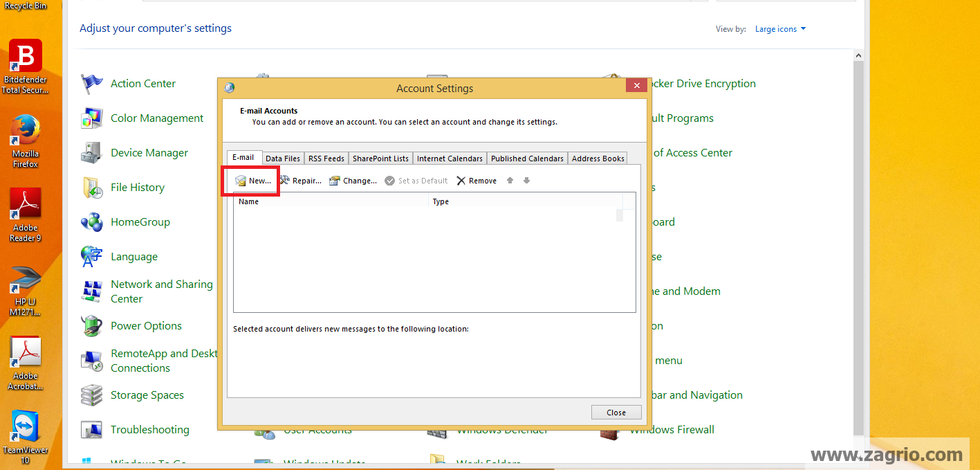Click Repair in the Account Settings toolbar
The width and height of the screenshot is (980, 470).
coord(301,181)
